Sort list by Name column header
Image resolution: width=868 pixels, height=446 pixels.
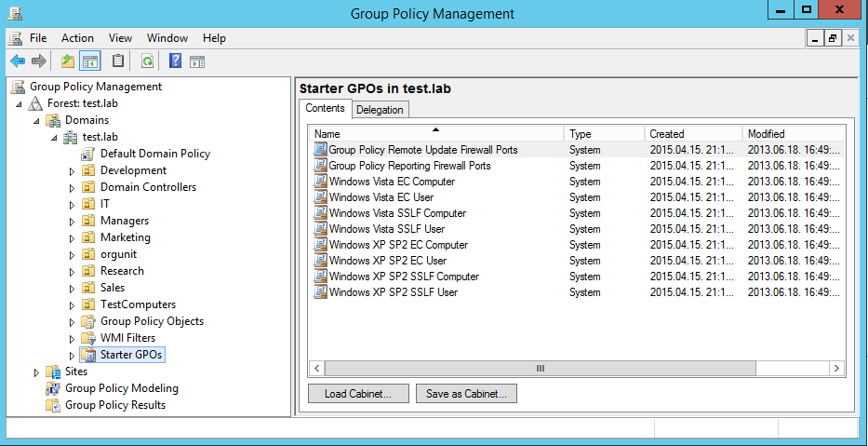pos(436,133)
